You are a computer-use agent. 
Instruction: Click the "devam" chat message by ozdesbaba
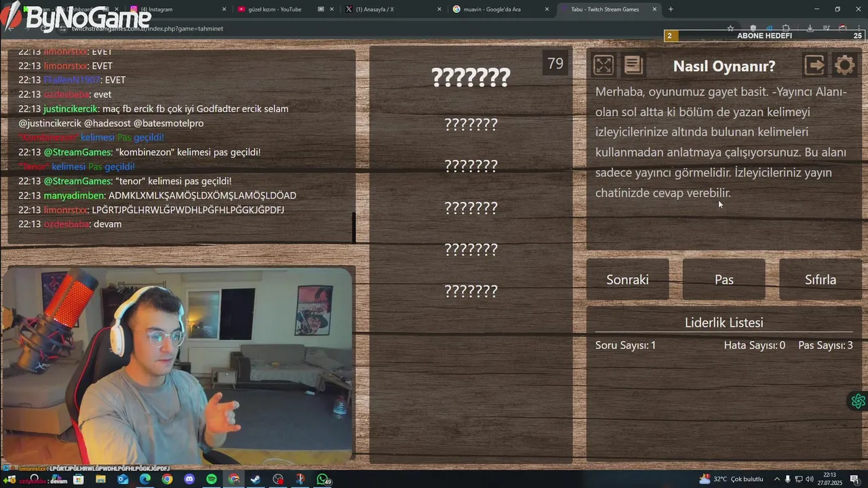point(70,224)
